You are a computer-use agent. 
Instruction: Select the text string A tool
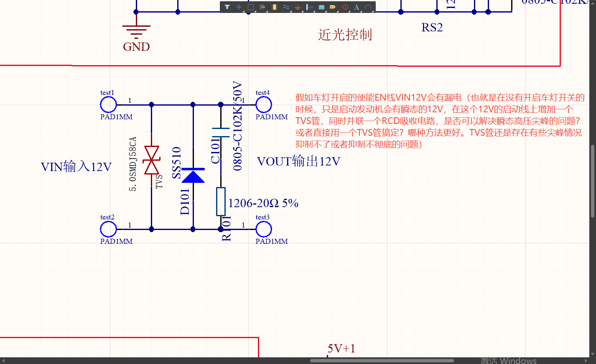[357, 7]
